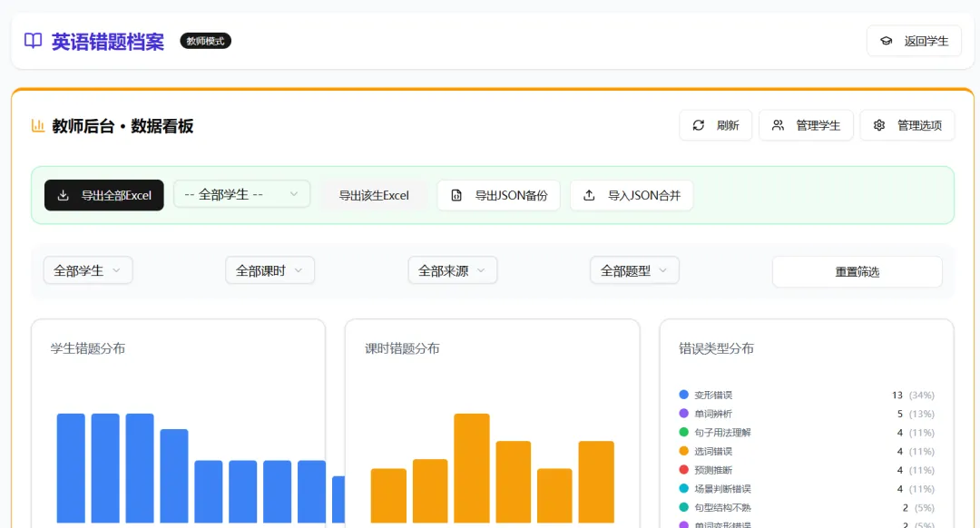Open the 全部题型 dropdown
This screenshot has width=980, height=528.
(633, 269)
